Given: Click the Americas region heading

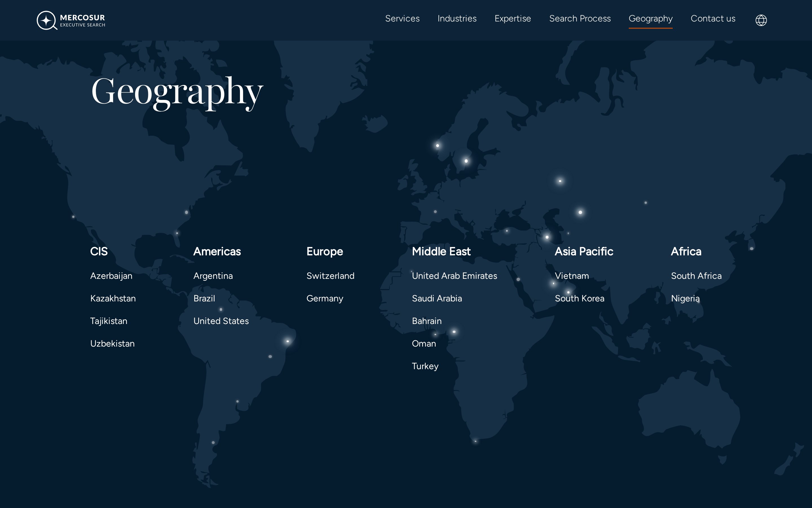Looking at the screenshot, I should coord(217,251).
